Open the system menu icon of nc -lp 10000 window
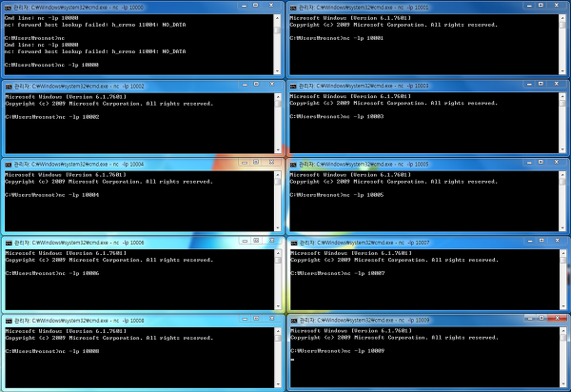The height and width of the screenshot is (392, 571). 8,8
